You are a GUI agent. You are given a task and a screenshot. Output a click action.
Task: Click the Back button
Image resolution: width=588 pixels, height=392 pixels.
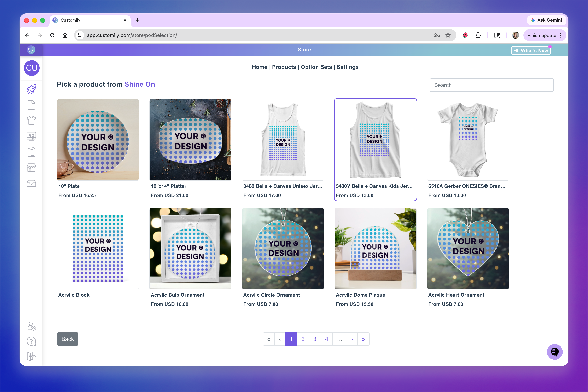click(68, 339)
